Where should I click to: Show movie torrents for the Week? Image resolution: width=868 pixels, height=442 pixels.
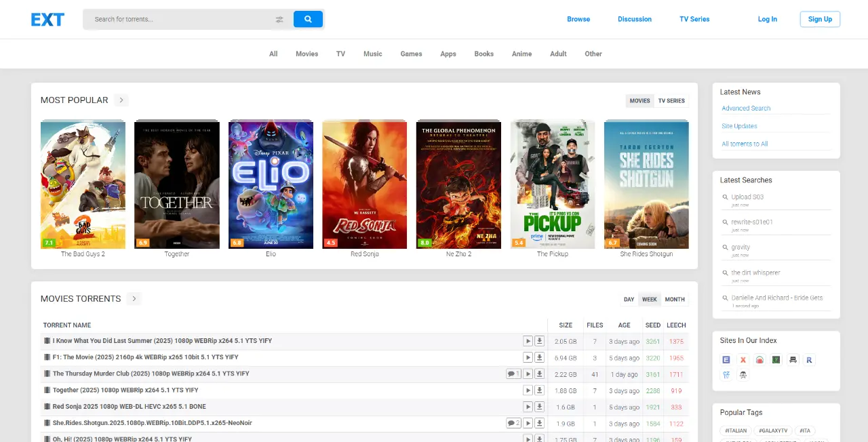pos(650,300)
